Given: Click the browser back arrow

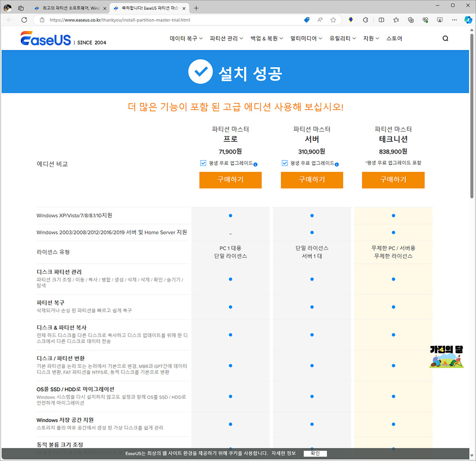Looking at the screenshot, I should (x=10, y=20).
